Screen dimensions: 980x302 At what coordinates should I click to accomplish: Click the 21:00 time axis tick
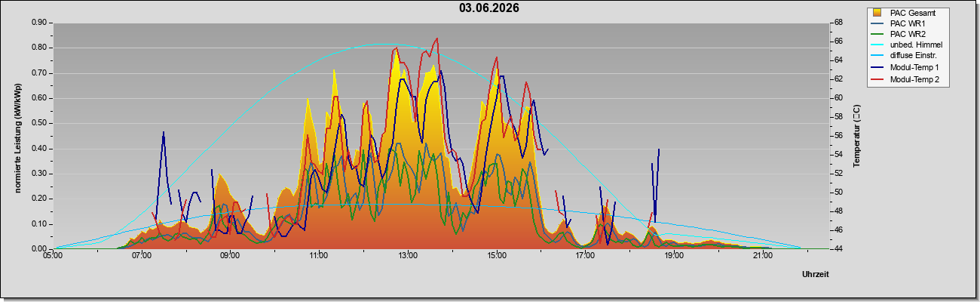[x=763, y=256]
